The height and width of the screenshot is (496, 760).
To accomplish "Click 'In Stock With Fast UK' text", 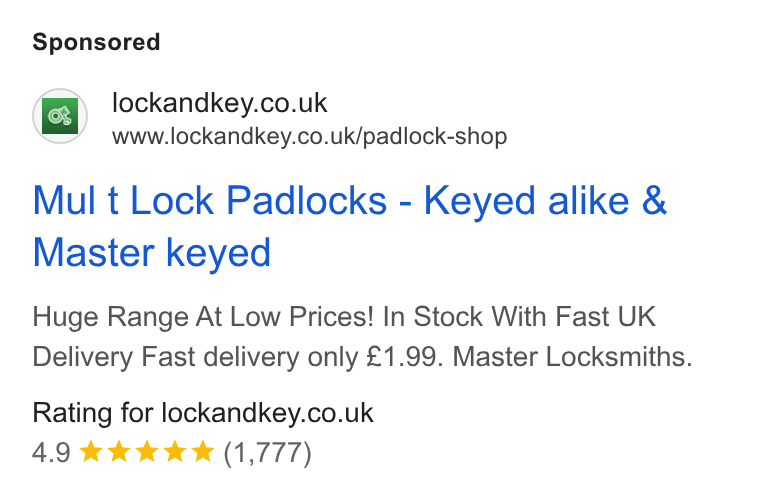I will 519,317.
